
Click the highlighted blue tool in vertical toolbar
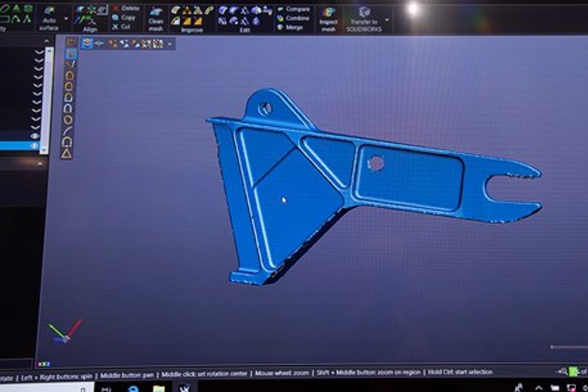coord(71,53)
